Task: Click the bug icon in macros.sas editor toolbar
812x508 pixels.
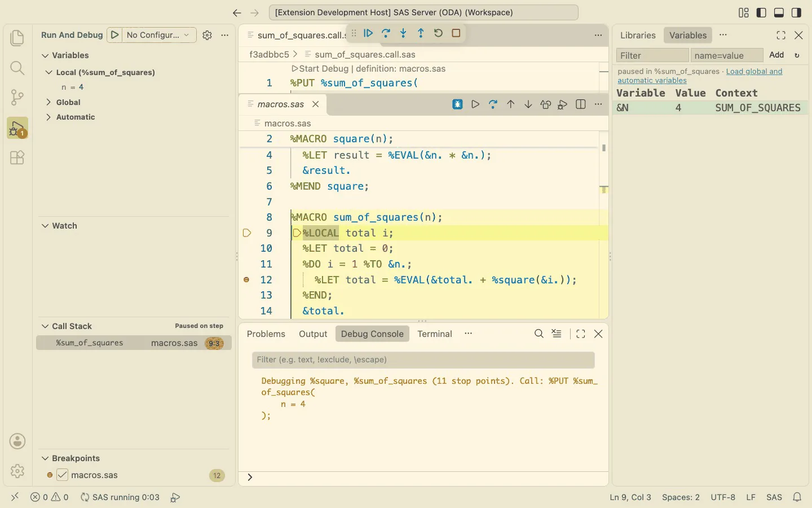Action: point(457,104)
